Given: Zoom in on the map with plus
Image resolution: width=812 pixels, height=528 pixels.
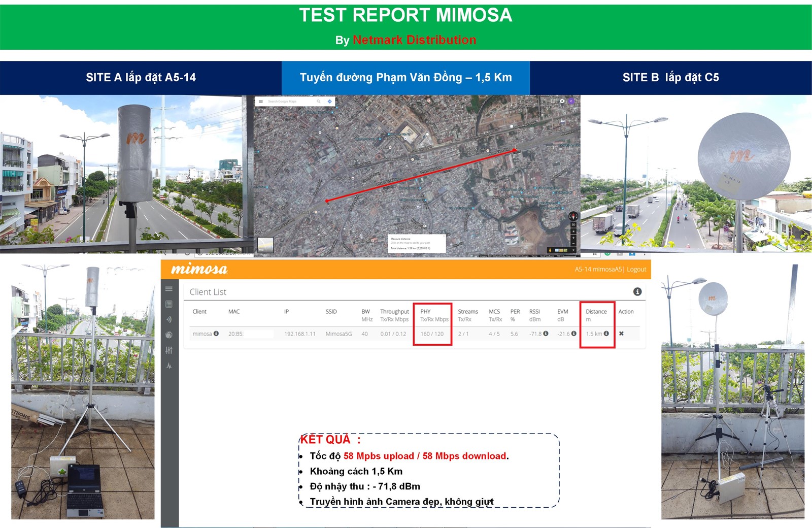Looking at the screenshot, I should 573,238.
